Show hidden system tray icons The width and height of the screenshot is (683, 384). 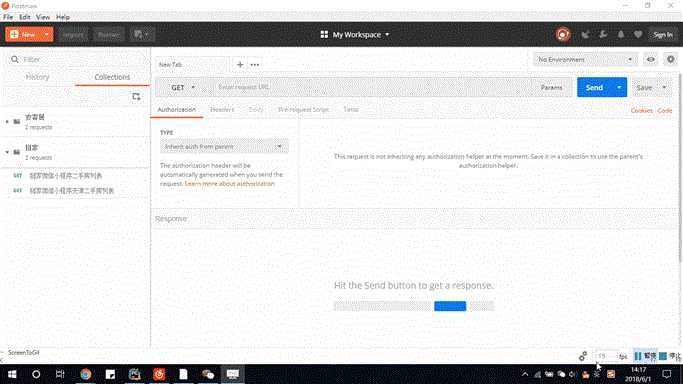[x=525, y=374]
